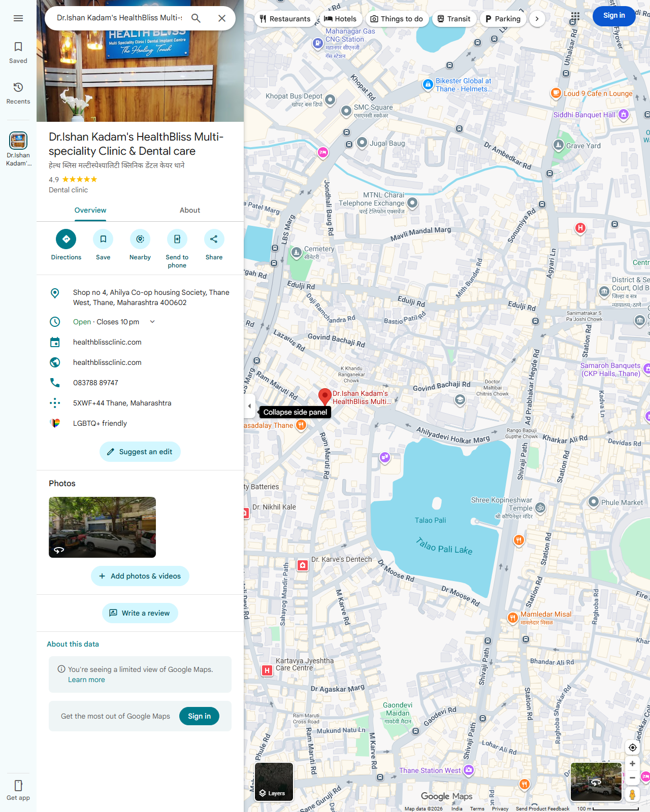Copy plus code 5XWF+44 Thane
This screenshot has width=650, height=812.
[x=140, y=403]
